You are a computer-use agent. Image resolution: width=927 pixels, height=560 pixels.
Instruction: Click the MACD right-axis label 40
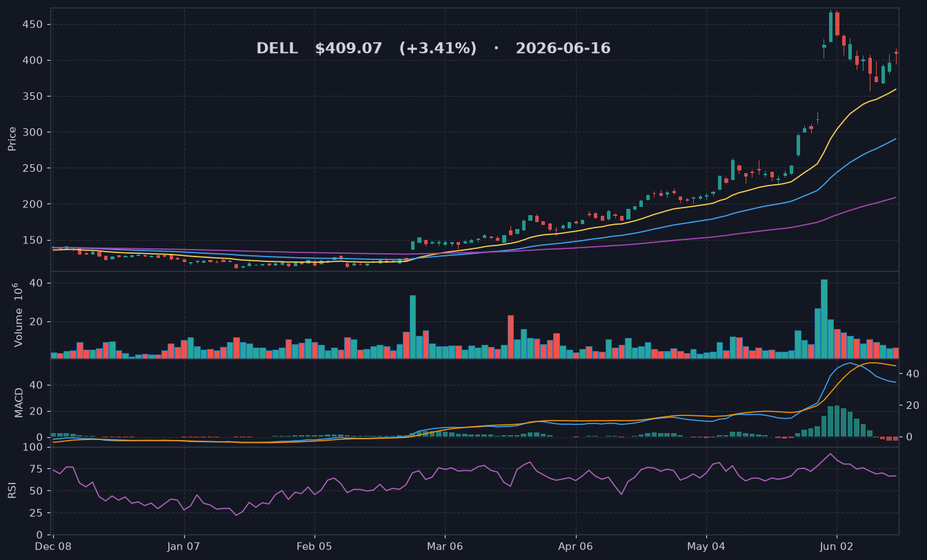[x=911, y=374]
